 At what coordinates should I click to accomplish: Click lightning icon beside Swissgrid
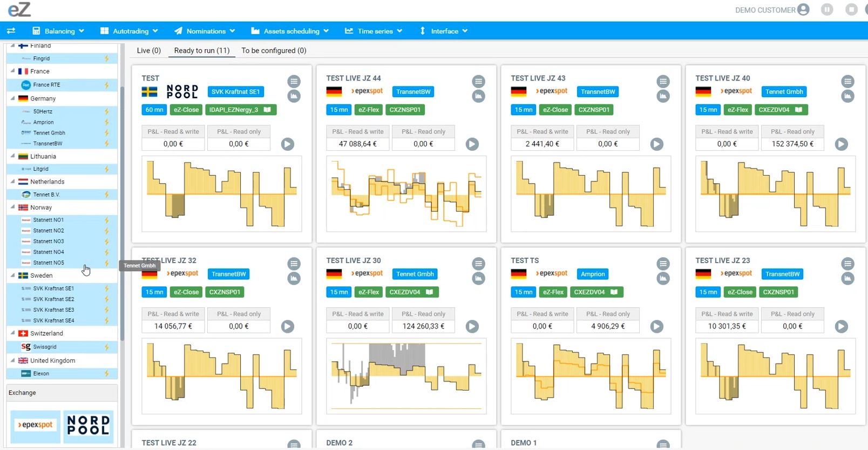pos(106,347)
